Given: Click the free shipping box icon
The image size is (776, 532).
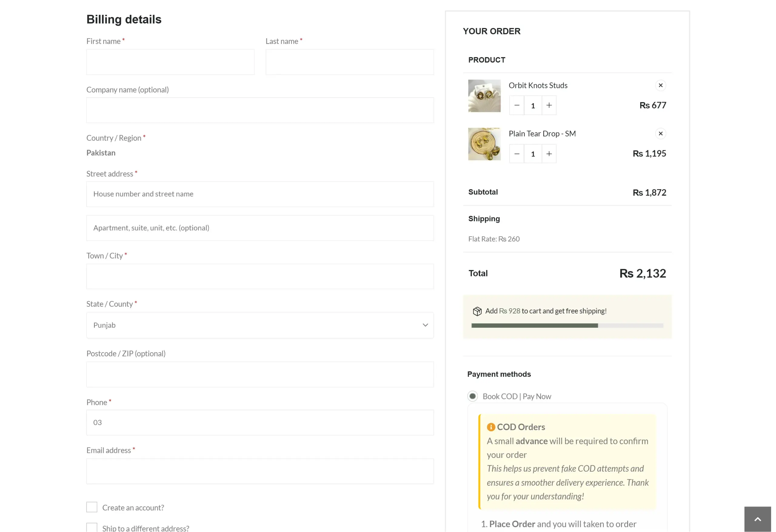Looking at the screenshot, I should (x=477, y=311).
